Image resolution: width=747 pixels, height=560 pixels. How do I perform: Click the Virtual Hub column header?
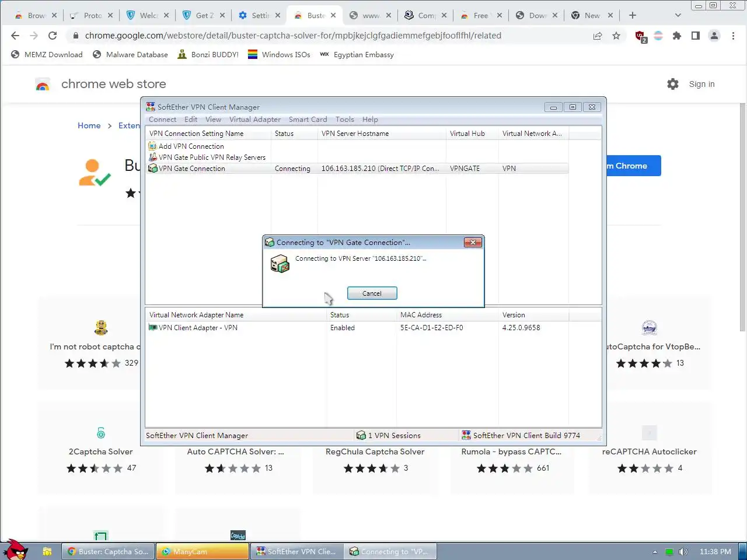coord(472,134)
